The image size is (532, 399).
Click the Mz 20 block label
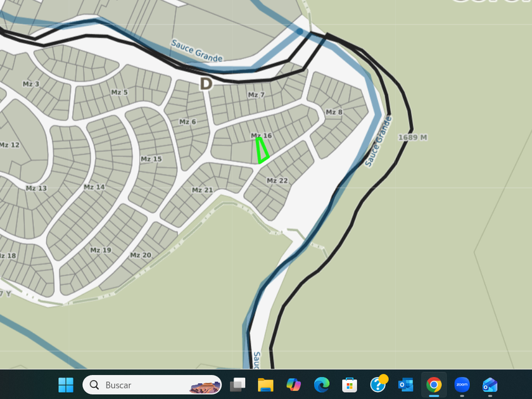pos(141,255)
